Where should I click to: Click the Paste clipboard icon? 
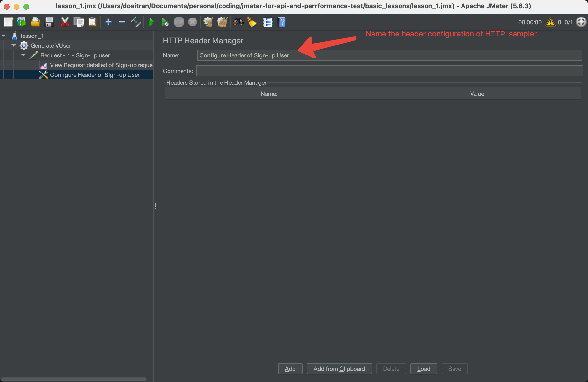point(92,22)
